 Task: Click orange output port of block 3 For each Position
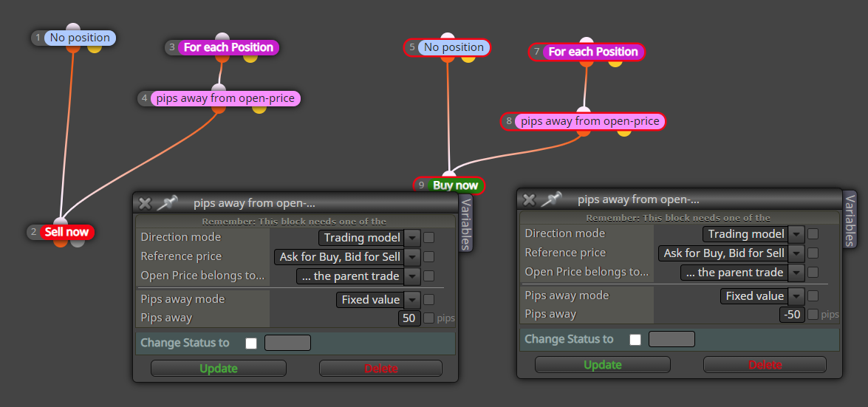[x=222, y=58]
